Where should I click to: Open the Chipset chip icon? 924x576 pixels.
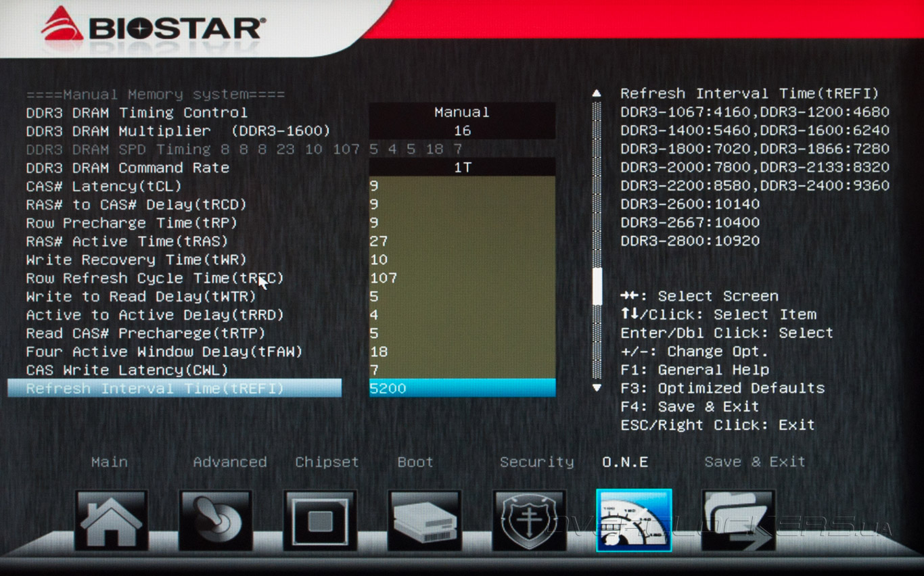[x=320, y=520]
